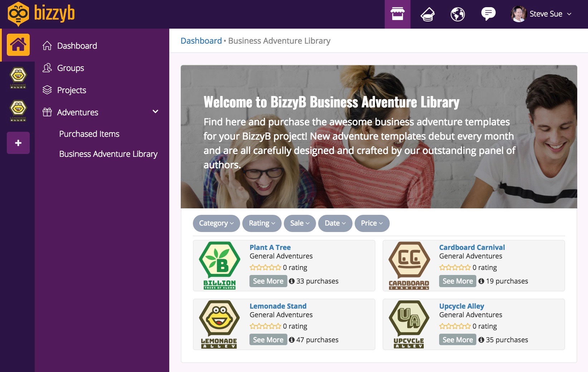Click the star rating for Plant A Tree
Screen dimensions: 588x372
point(265,267)
